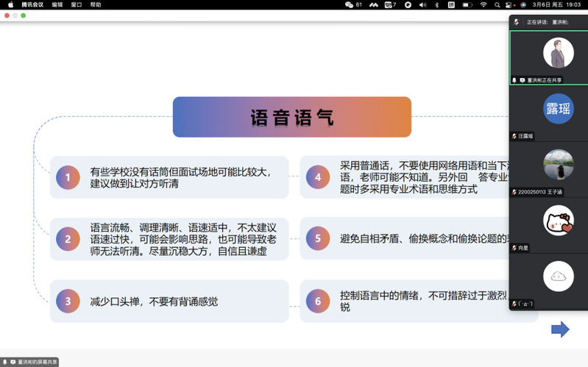
Task: Open the Apple menu
Action: (10, 4)
